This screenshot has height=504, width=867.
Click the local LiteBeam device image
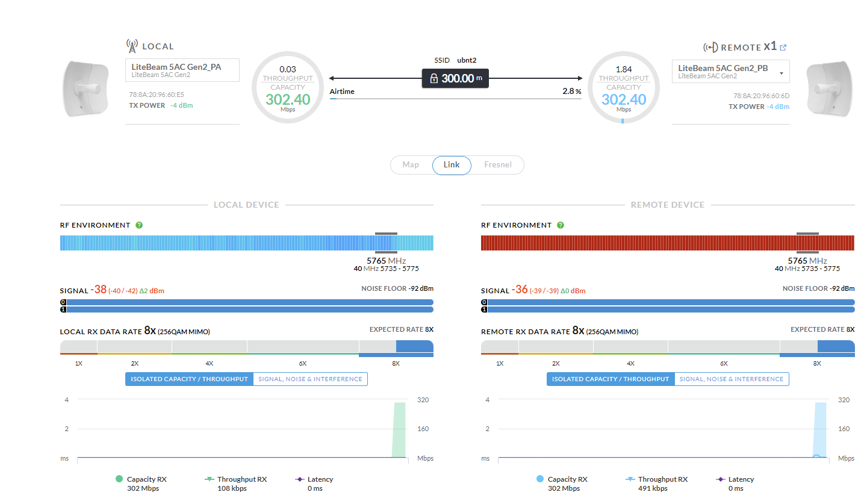(86, 88)
